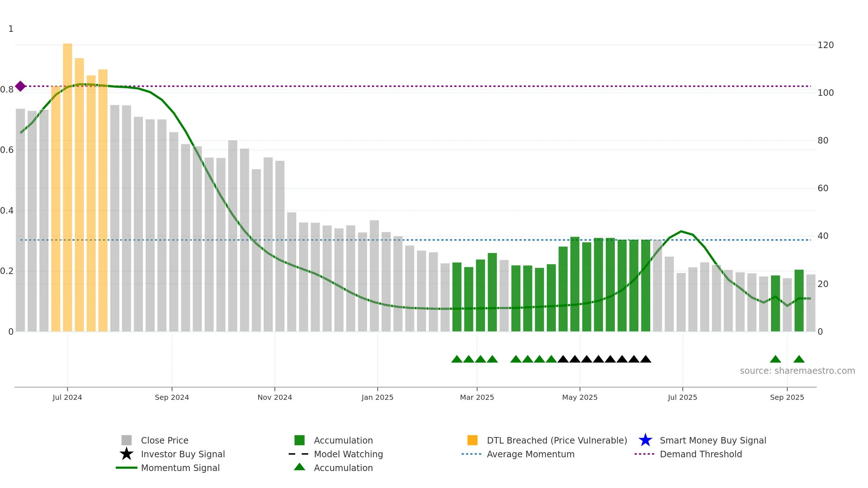Click the final grey bar at chart end

[x=810, y=303]
